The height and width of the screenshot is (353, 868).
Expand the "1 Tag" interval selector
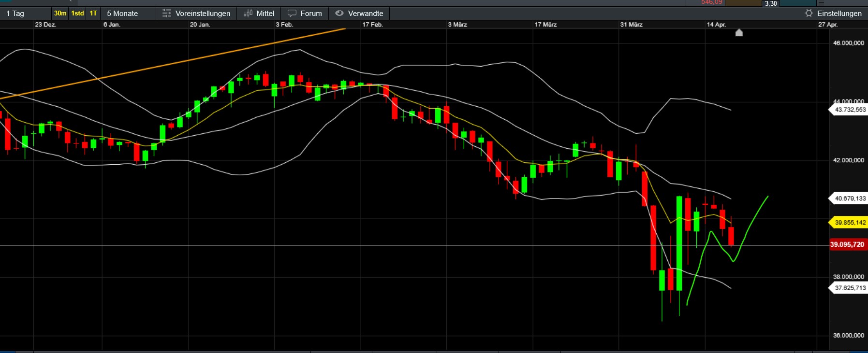coord(15,14)
